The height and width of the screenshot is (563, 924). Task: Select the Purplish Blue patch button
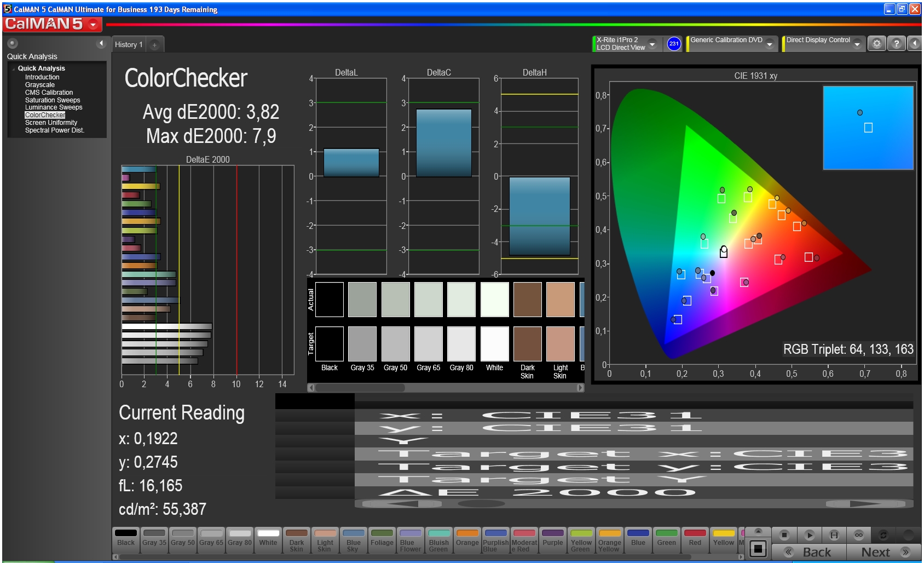pyautogui.click(x=496, y=540)
